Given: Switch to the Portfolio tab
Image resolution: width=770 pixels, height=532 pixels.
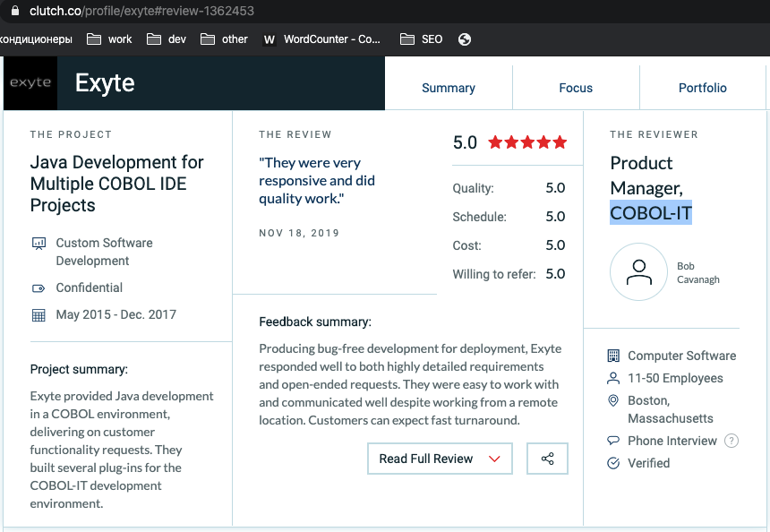Looking at the screenshot, I should pyautogui.click(x=703, y=88).
